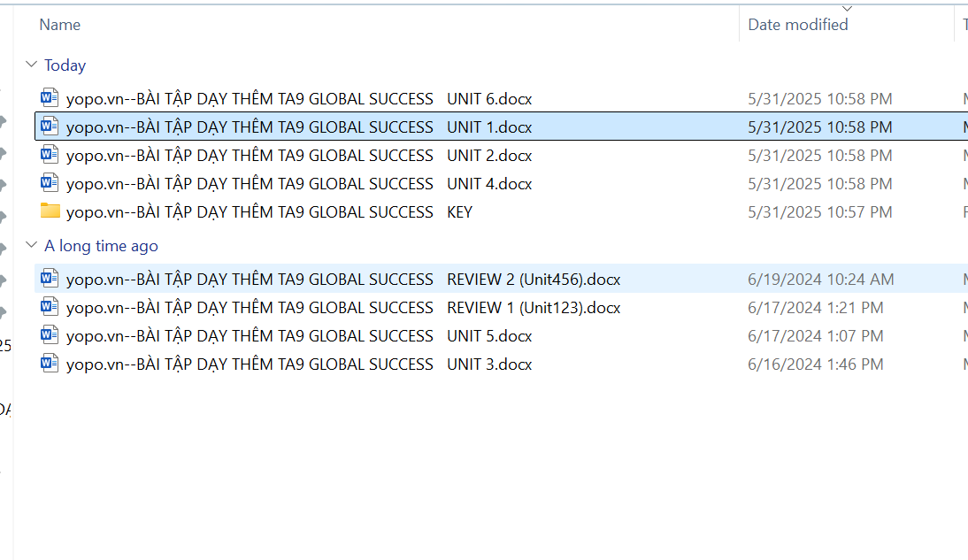The width and height of the screenshot is (968, 560).
Task: Click the Word icon for UNIT 6.docx
Action: point(50,98)
